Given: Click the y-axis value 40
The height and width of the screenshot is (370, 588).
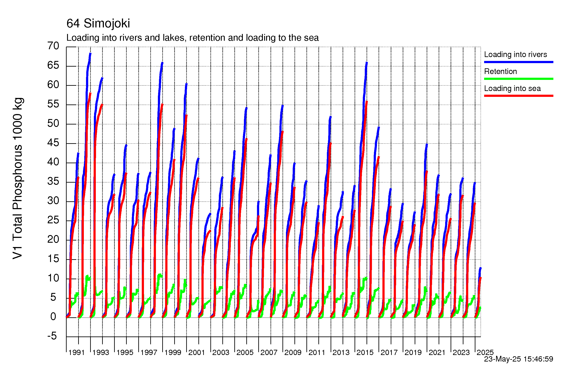Looking at the screenshot, I should (x=53, y=162).
